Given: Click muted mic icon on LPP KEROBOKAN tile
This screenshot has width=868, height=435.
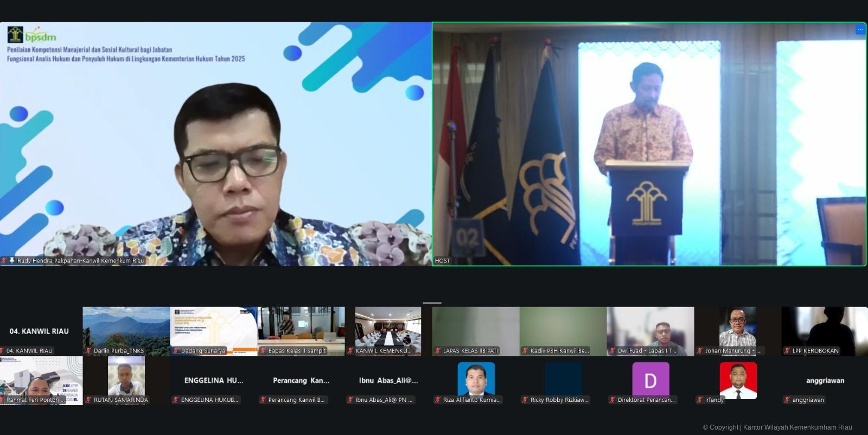Looking at the screenshot, I should pos(787,351).
